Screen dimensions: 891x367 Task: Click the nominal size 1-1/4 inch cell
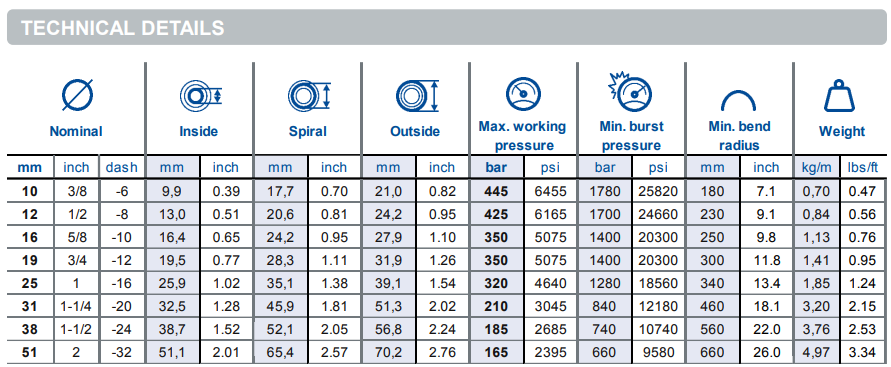[76, 307]
